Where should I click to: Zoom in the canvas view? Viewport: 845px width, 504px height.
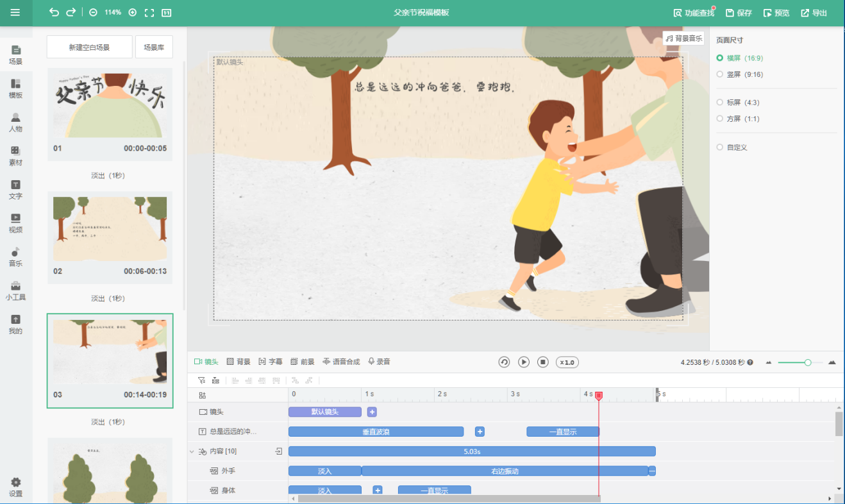132,13
